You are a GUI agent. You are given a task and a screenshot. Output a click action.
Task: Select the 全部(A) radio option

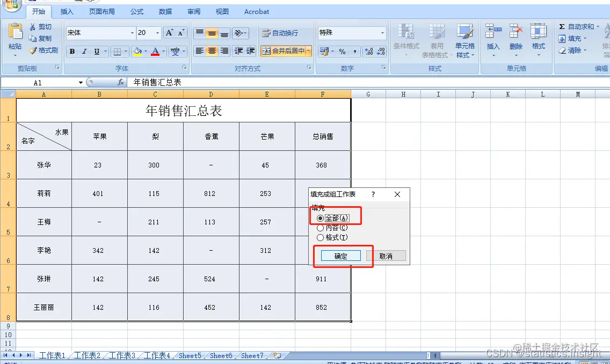tap(320, 218)
